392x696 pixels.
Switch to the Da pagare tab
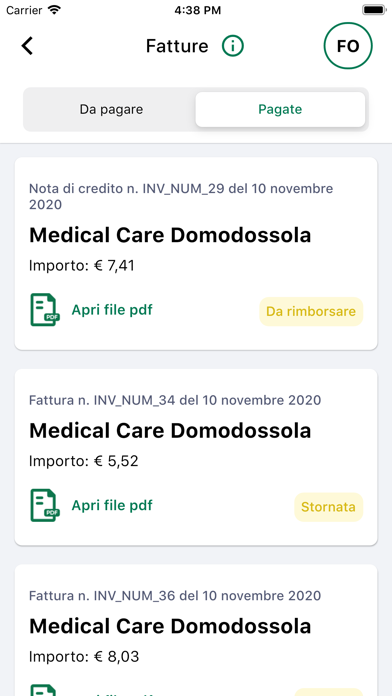pyautogui.click(x=111, y=109)
